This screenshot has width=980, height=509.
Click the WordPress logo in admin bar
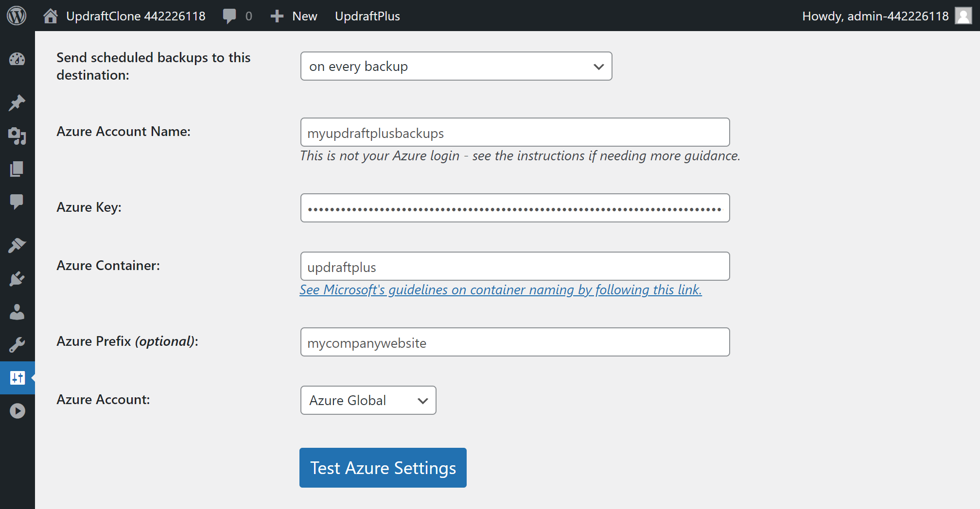[17, 16]
